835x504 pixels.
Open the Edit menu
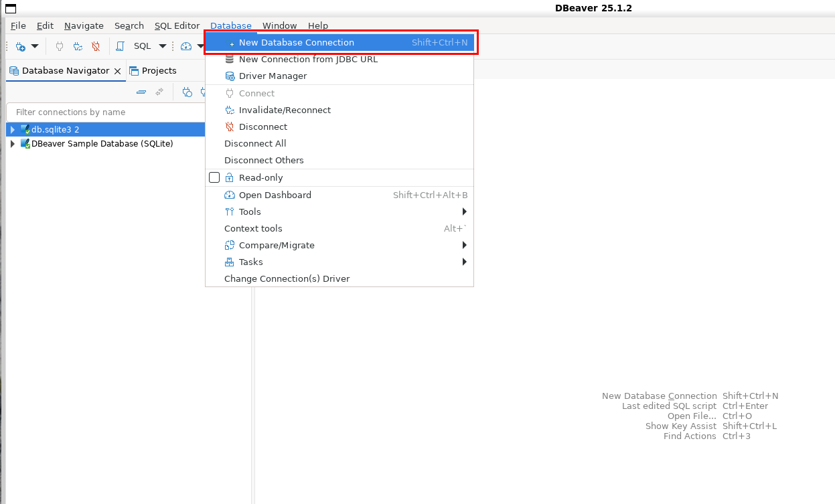(45, 25)
